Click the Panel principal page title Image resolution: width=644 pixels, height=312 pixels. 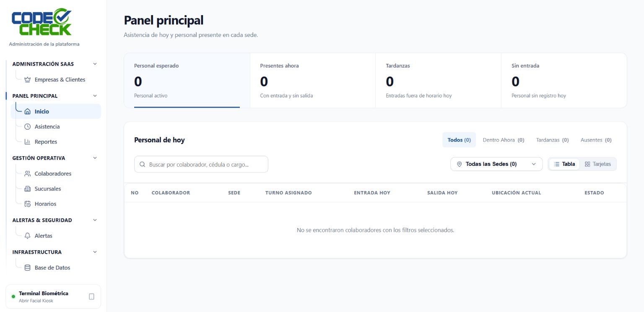[164, 20]
